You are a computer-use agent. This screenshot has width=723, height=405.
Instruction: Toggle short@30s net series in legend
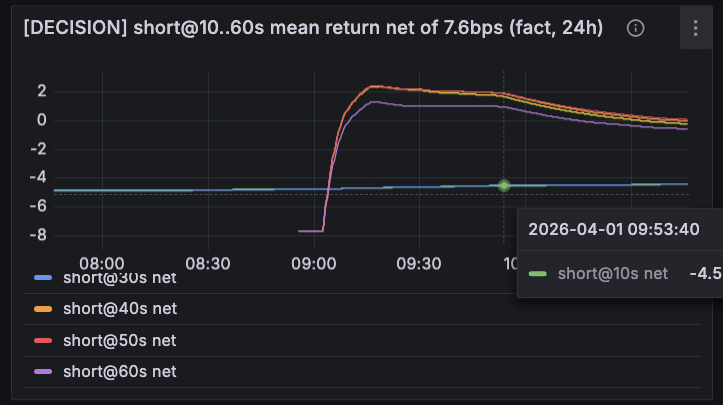120,277
